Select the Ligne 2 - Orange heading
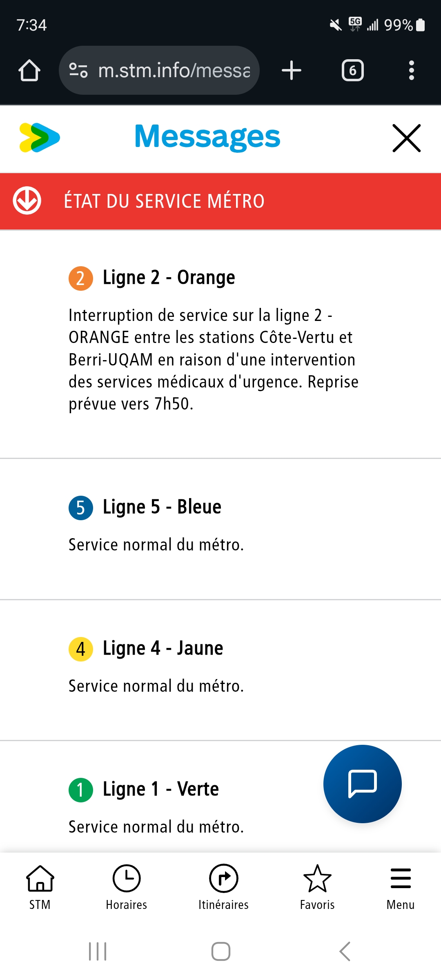Screen dimensions: 441x980 tap(169, 278)
